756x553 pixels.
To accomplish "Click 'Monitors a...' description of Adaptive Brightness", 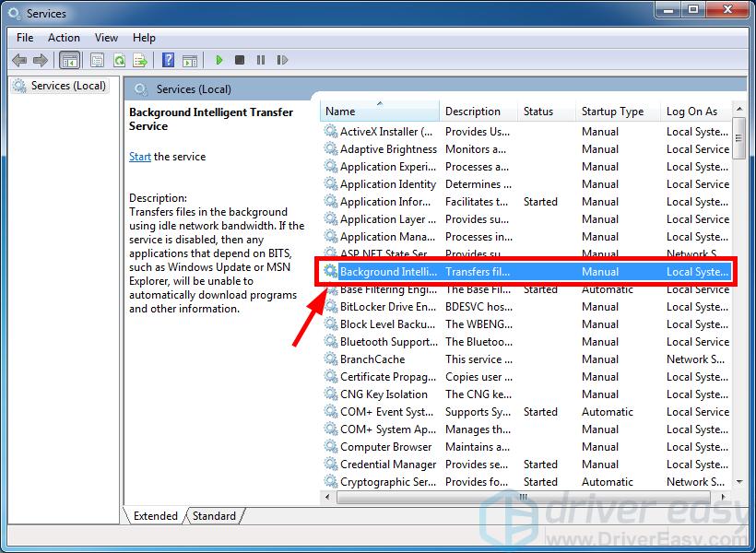I will pyautogui.click(x=476, y=149).
